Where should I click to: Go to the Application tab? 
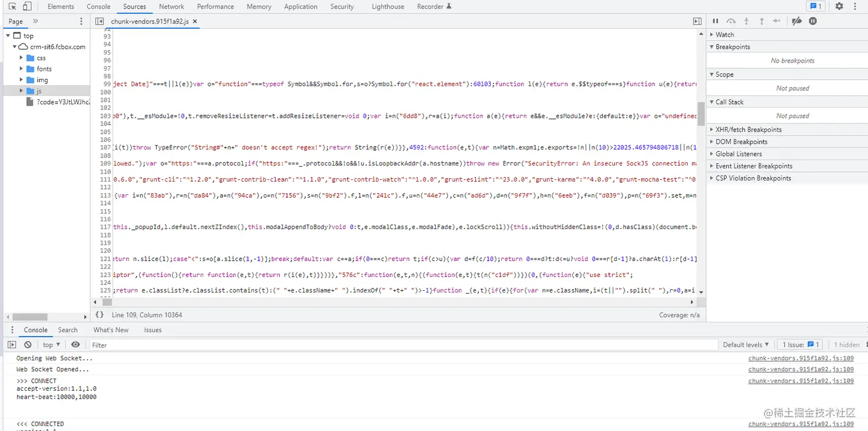301,6
